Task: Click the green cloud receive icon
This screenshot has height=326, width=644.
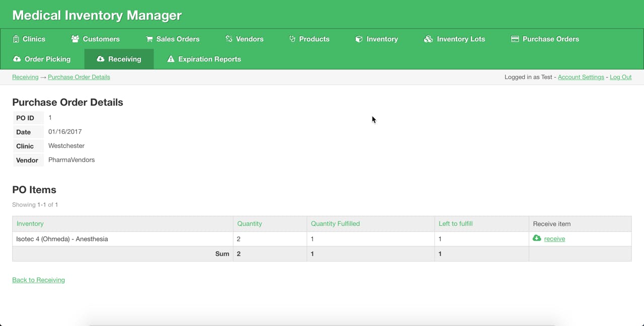Action: coord(537,238)
